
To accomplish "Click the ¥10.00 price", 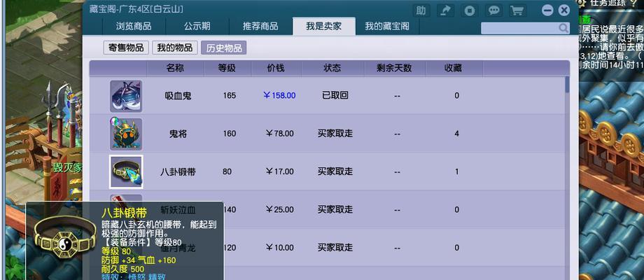I will tap(279, 248).
